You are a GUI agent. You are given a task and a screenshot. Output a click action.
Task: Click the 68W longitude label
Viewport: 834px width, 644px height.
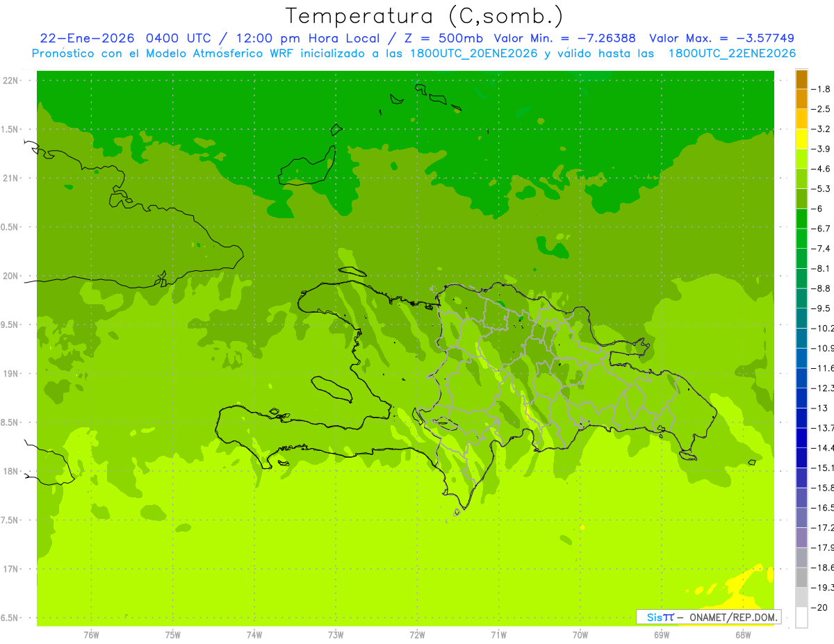(743, 634)
